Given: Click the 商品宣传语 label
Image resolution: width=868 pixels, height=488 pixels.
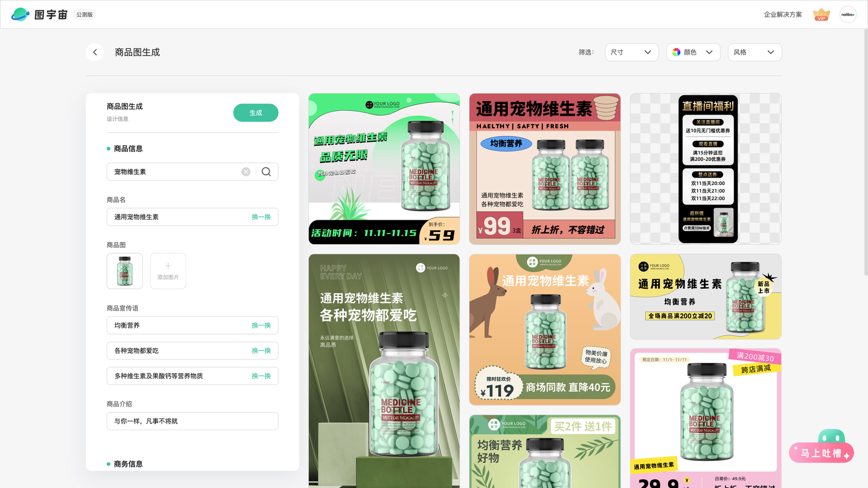Looking at the screenshot, I should [x=123, y=308].
